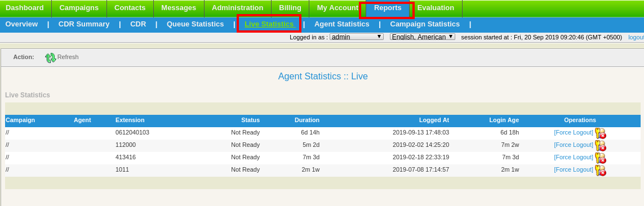
Task: Click the Campaign column header
Action: click(20, 120)
